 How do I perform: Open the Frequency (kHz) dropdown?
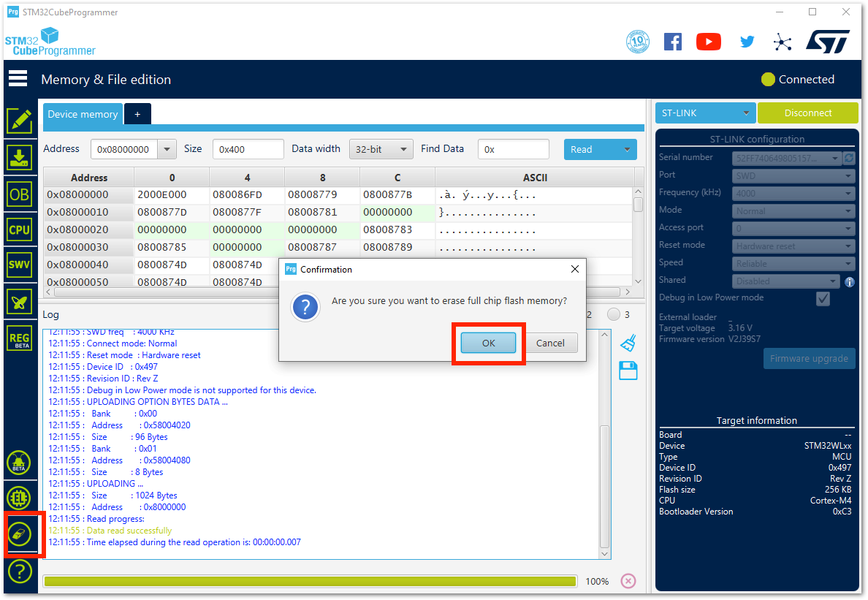(x=793, y=193)
